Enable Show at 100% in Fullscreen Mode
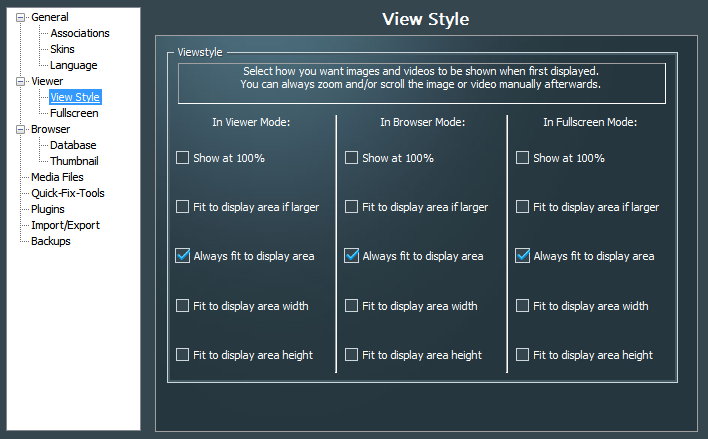Screen dimensions: 708x439 tap(522, 158)
